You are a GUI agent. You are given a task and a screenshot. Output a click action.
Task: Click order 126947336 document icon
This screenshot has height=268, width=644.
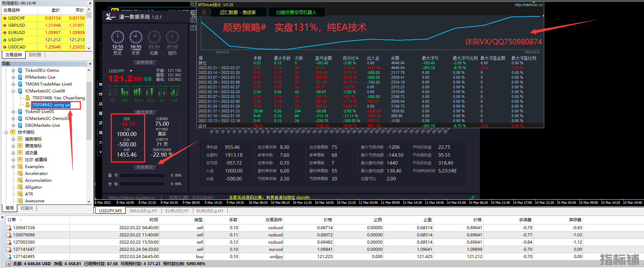coord(9,228)
